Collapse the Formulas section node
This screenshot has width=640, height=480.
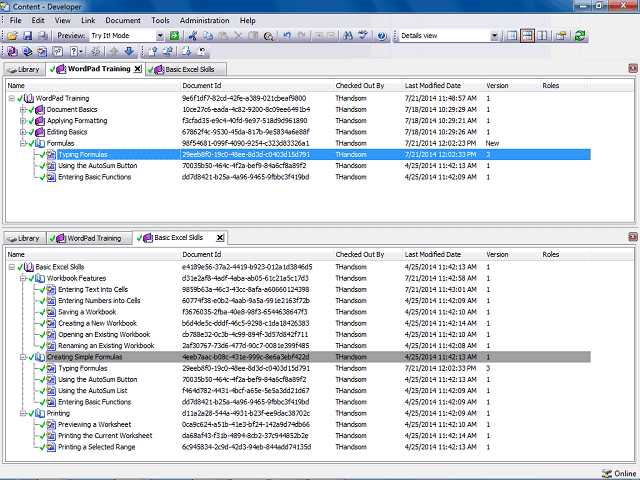23,143
